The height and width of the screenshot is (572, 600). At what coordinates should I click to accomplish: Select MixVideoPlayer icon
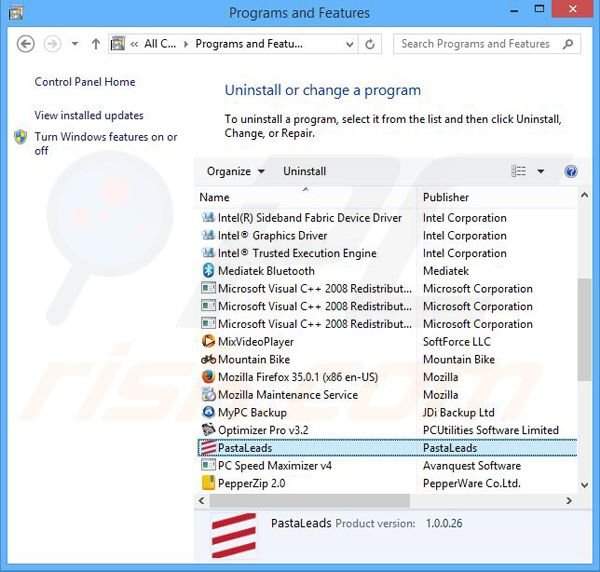208,341
